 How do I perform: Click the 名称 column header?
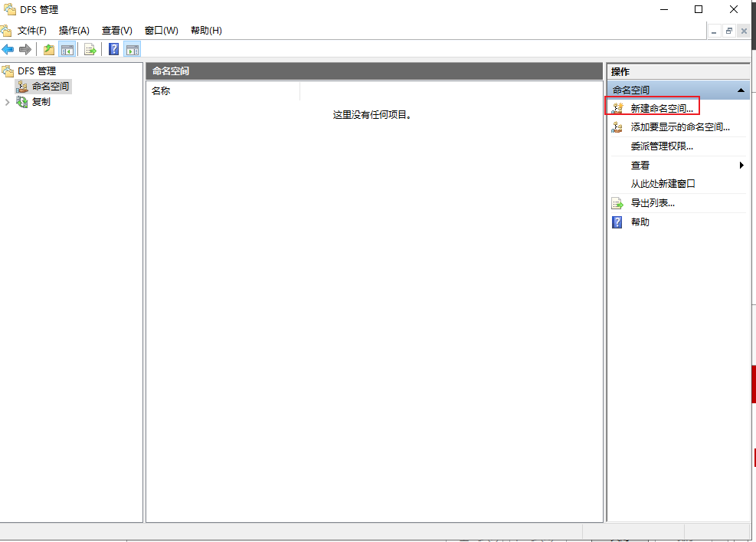pos(223,90)
